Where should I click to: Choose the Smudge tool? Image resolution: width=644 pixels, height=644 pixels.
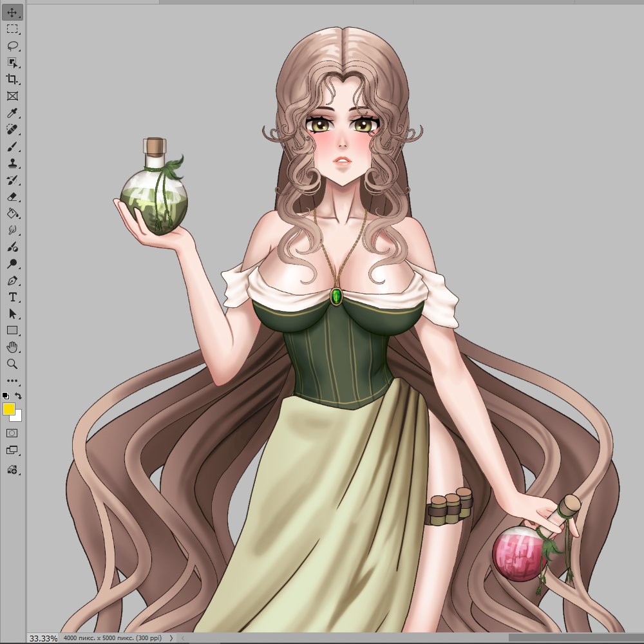click(12, 231)
